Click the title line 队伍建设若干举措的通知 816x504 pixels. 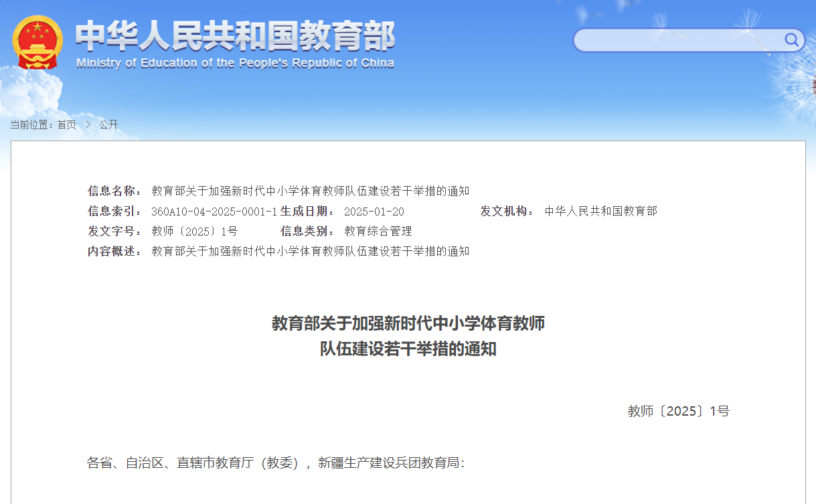point(408,349)
